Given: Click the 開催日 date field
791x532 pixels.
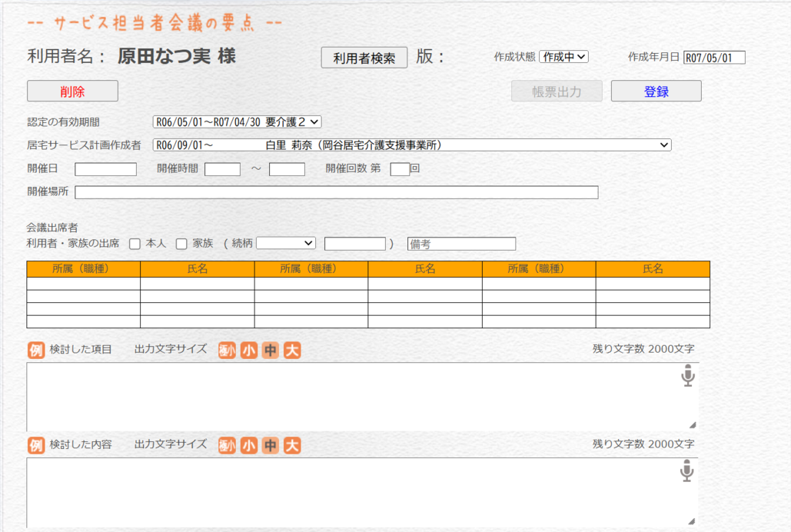Looking at the screenshot, I should (105, 169).
